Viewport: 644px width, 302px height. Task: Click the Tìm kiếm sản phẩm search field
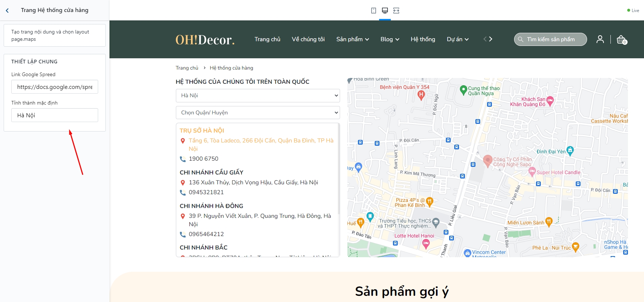pos(551,39)
